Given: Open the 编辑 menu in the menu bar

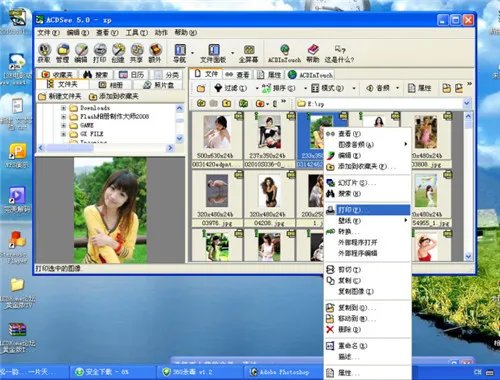Looking at the screenshot, I should (78, 33).
